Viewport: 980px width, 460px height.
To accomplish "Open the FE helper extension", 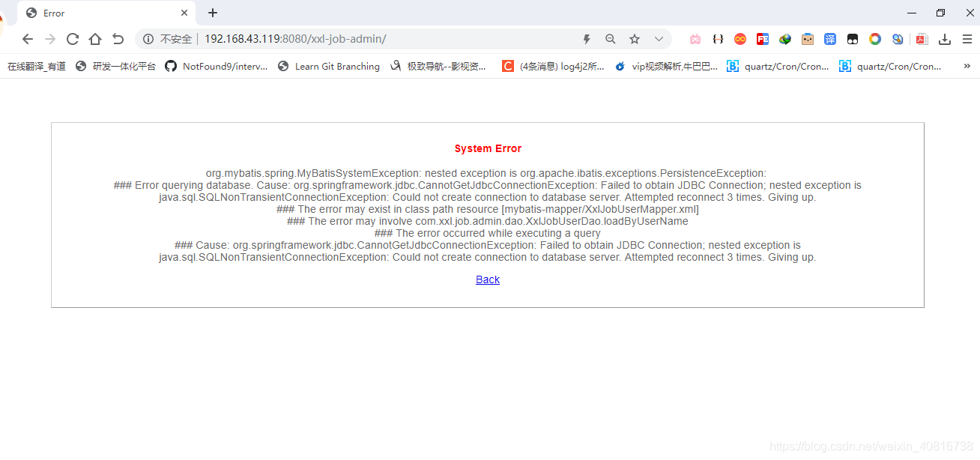I will [763, 39].
